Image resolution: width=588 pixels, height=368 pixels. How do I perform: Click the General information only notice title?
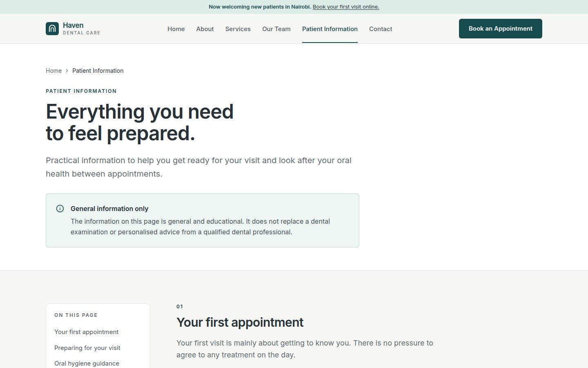pyautogui.click(x=109, y=209)
